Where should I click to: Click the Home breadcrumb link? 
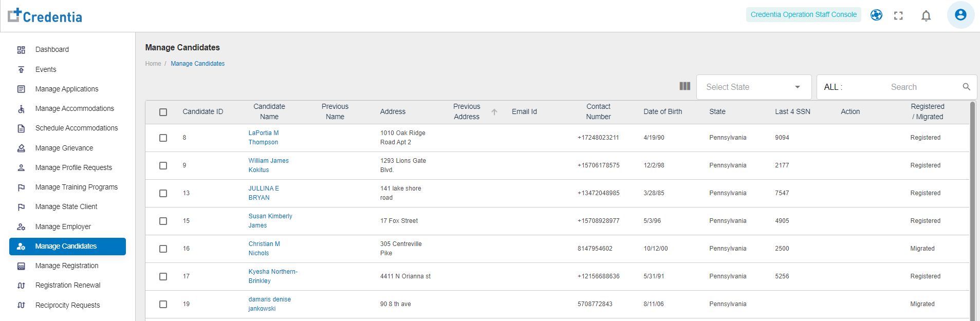[x=153, y=64]
